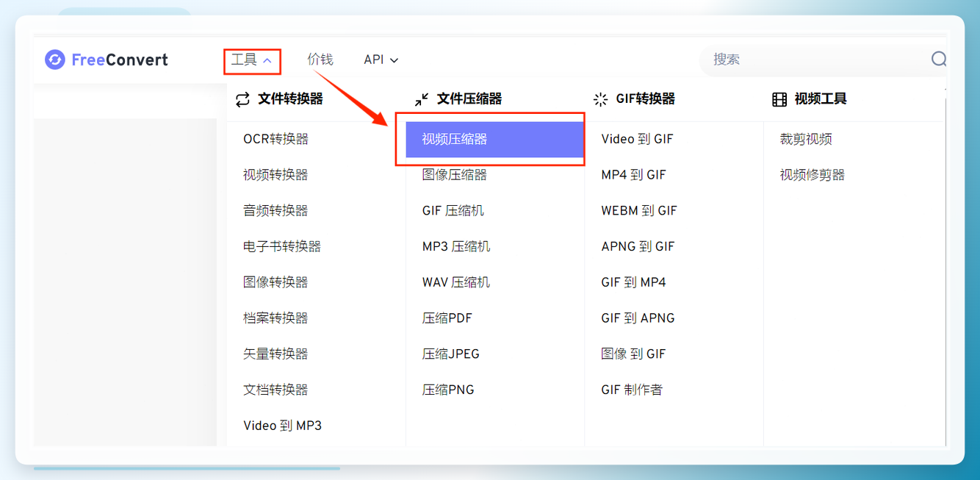Choose 压缩JPEG

click(x=451, y=354)
